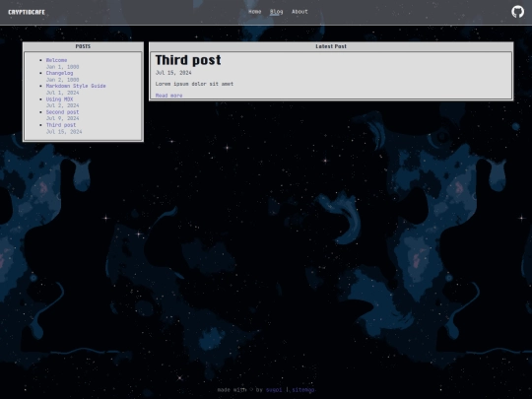This screenshot has width=532, height=399.
Task: Open the sitemap footer link
Action: point(303,390)
